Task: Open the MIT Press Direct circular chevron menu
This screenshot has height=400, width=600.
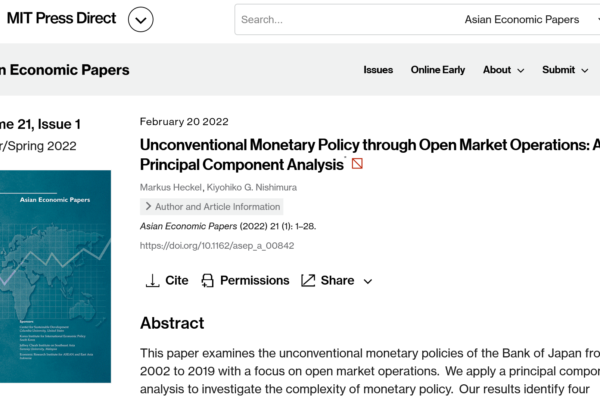Action: (140, 20)
